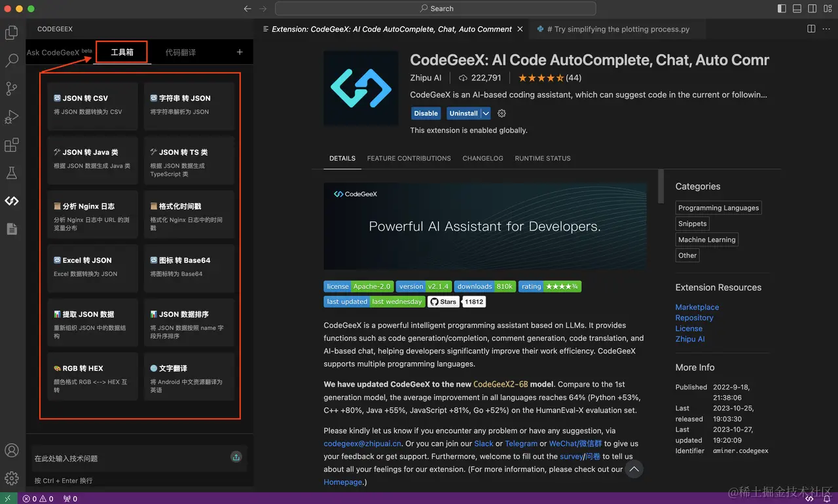This screenshot has width=838, height=504.
Task: Go back with the navigation arrow
Action: (247, 9)
